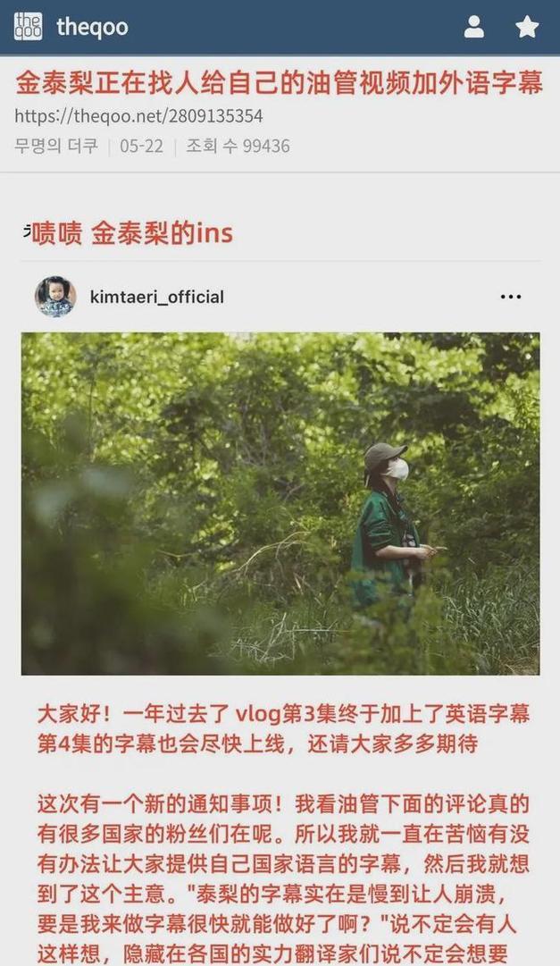Tap the star favorites icon
The height and width of the screenshot is (966, 560).
(x=527, y=27)
